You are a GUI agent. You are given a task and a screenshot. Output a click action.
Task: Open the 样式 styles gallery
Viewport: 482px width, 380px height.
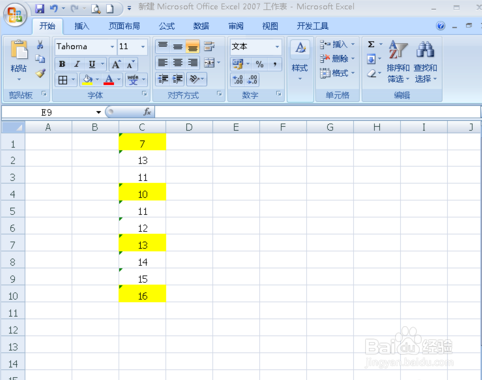pyautogui.click(x=300, y=60)
